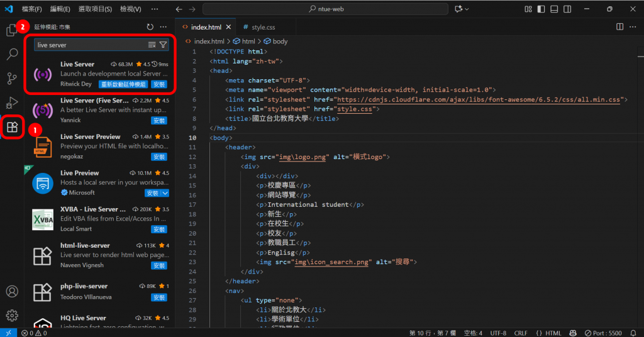This screenshot has width=644, height=337.
Task: Click the ntue-web command center search
Action: point(325,9)
